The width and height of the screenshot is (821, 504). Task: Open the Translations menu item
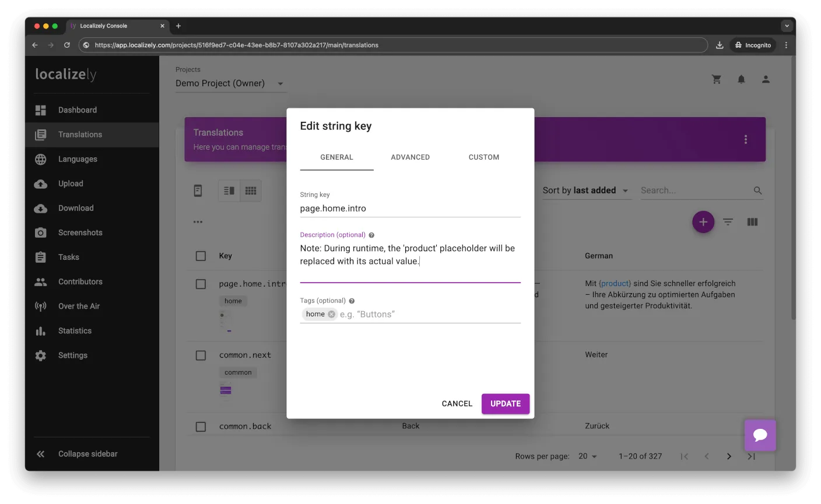click(x=92, y=135)
